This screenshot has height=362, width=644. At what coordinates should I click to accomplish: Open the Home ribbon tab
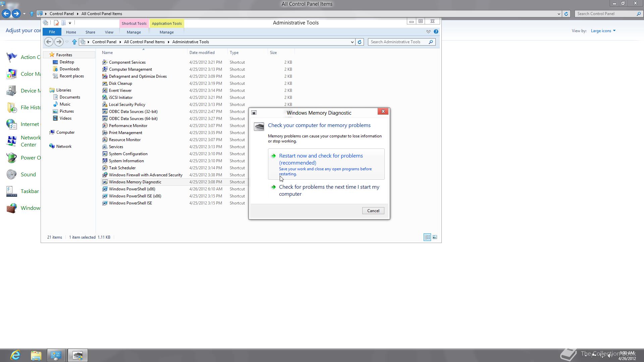[x=71, y=32]
